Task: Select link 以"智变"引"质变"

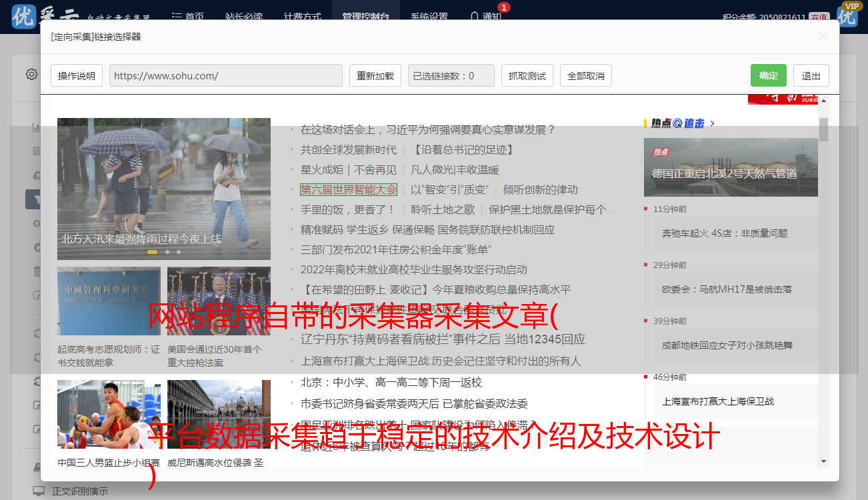Action: pos(450,189)
